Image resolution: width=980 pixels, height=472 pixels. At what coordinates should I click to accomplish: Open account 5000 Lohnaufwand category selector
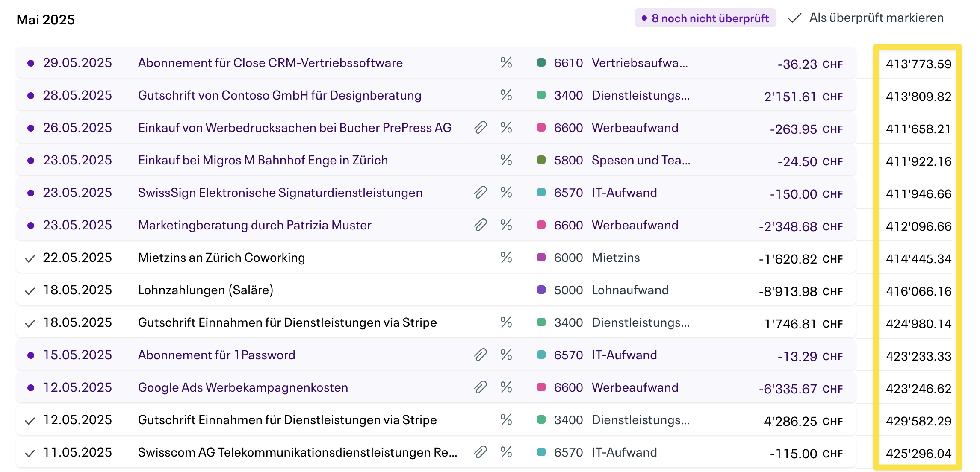pos(611,290)
